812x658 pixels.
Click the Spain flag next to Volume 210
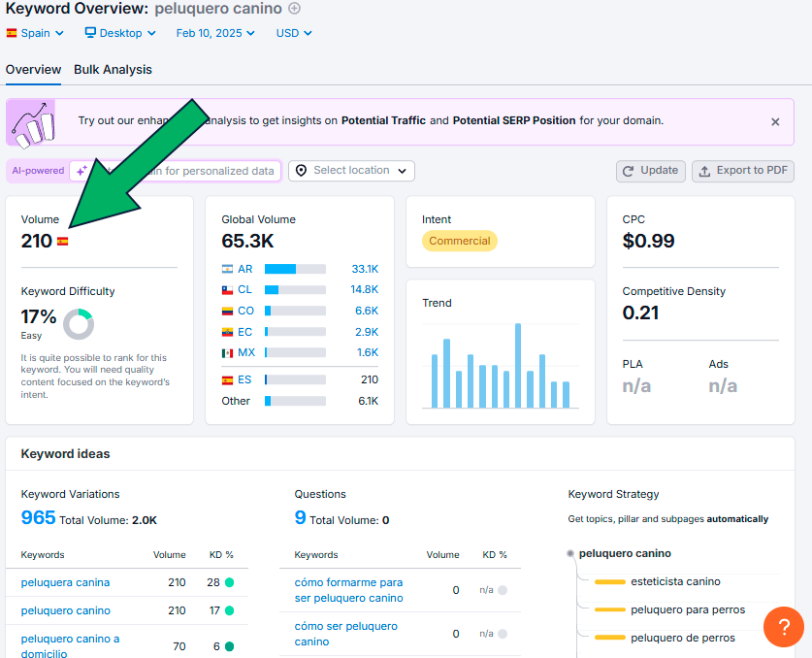pyautogui.click(x=63, y=242)
